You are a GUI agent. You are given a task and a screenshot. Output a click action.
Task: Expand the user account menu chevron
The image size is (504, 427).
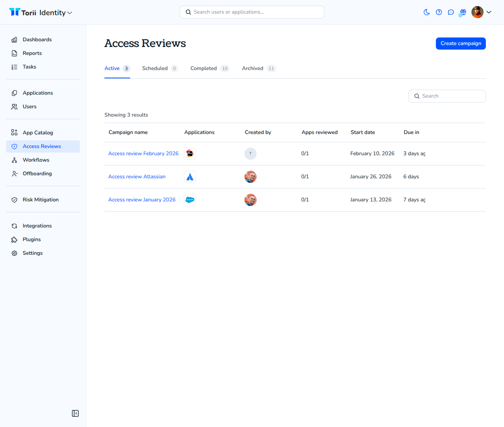click(489, 12)
